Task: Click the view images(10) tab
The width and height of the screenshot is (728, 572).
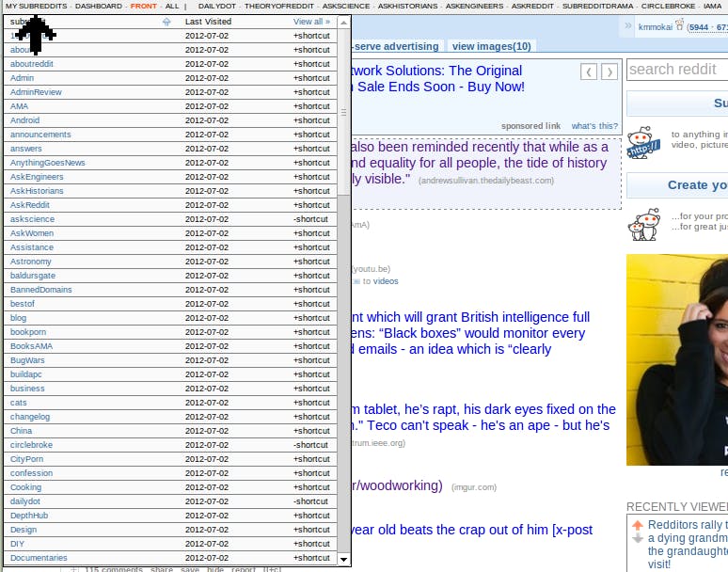Action: (491, 46)
